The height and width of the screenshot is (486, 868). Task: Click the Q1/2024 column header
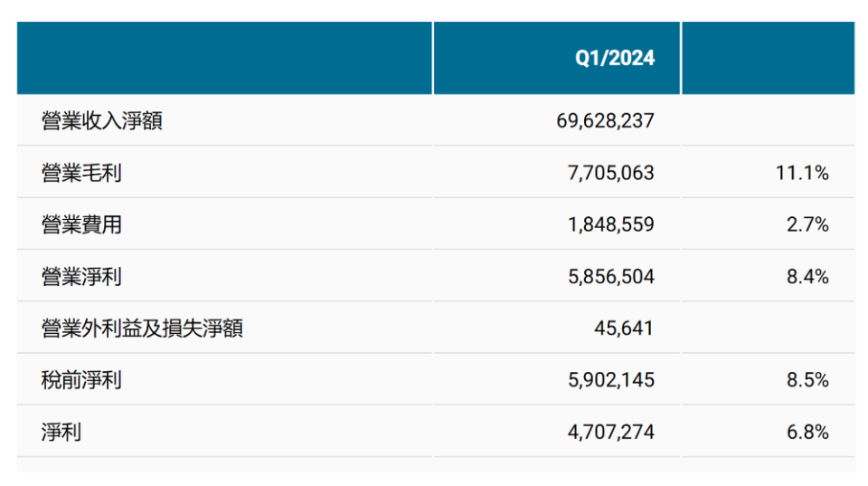615,58
